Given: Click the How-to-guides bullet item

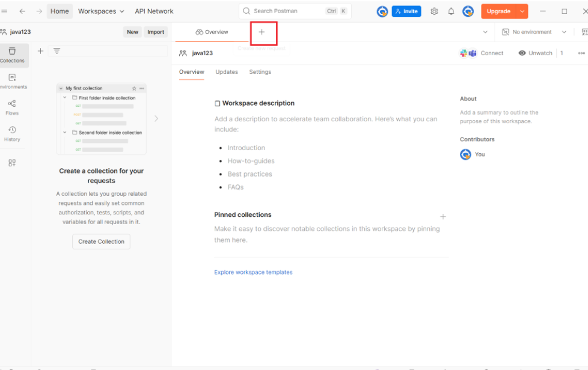Looking at the screenshot, I should pyautogui.click(x=251, y=161).
